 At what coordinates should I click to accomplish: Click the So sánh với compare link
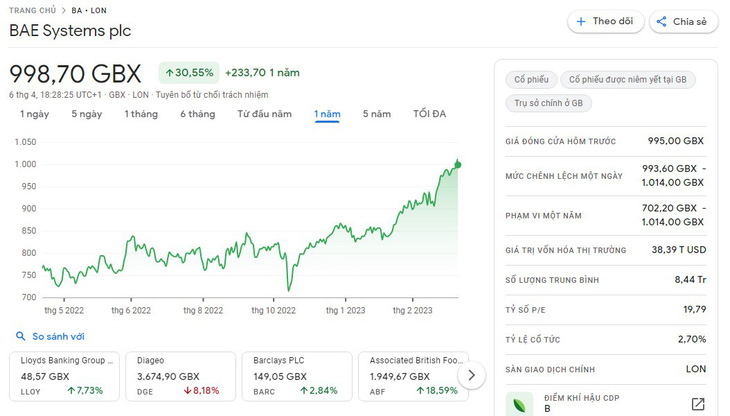pyautogui.click(x=58, y=336)
